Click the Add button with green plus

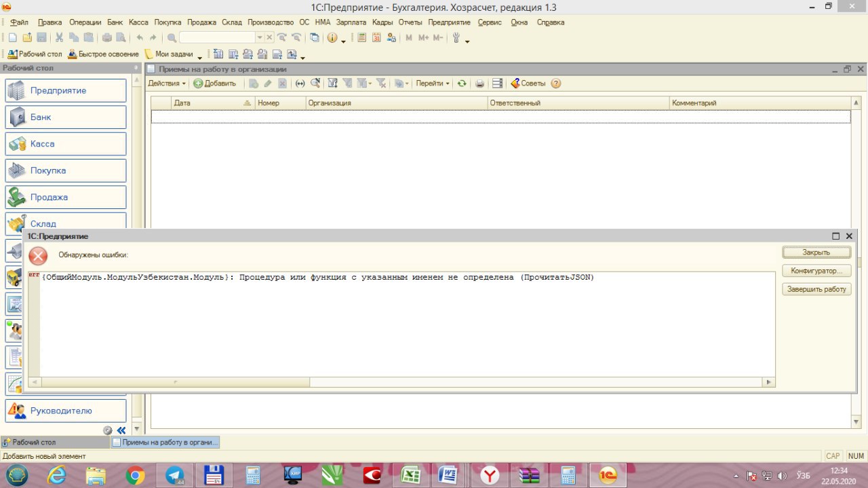[214, 83]
